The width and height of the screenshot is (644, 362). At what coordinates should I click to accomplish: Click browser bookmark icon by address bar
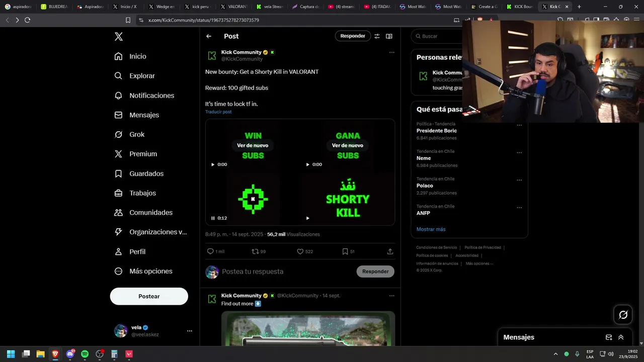pyautogui.click(x=128, y=20)
